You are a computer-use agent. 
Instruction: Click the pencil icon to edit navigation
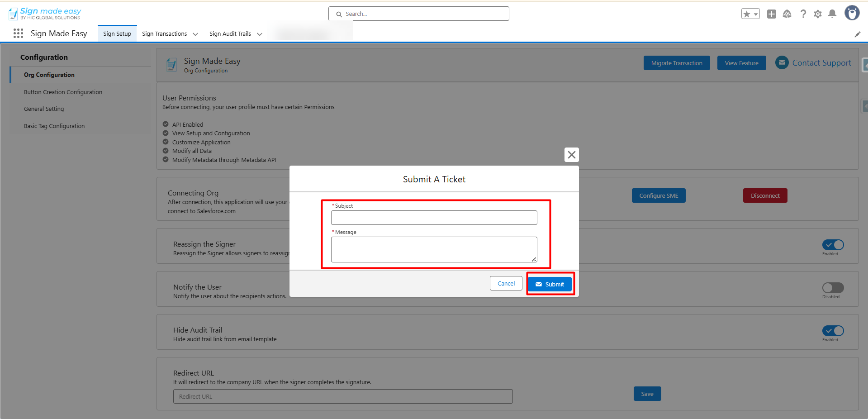(857, 34)
